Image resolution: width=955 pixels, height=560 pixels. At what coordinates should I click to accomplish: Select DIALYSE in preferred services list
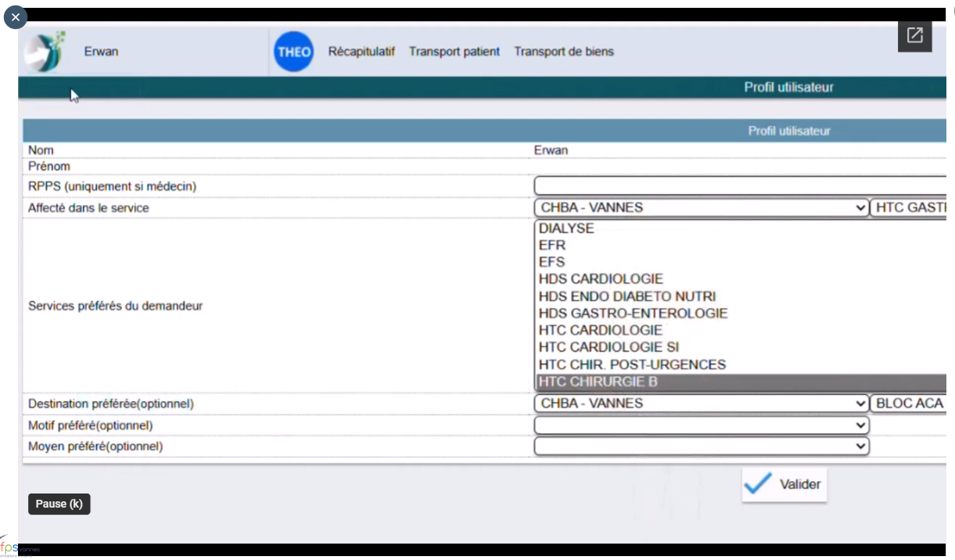tap(566, 228)
